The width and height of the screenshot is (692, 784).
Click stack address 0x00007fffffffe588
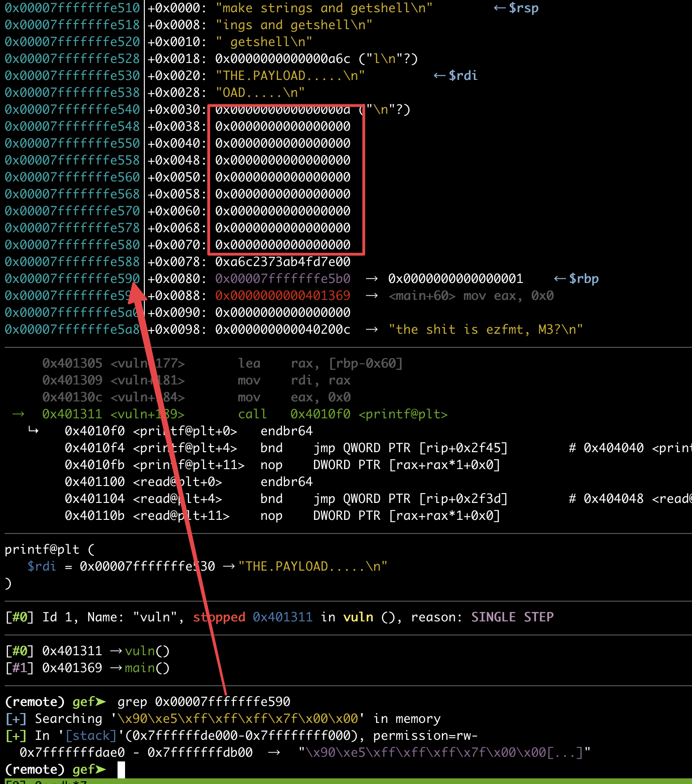click(72, 262)
